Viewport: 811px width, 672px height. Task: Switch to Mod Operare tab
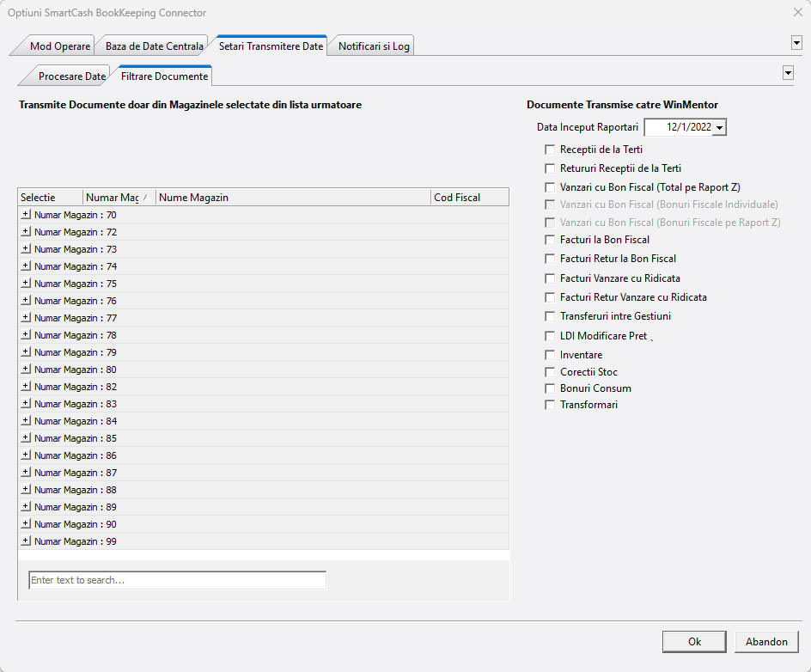coord(59,46)
